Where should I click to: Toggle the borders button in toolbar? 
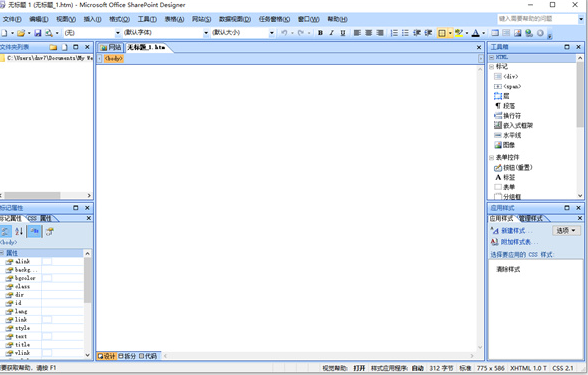coord(442,33)
